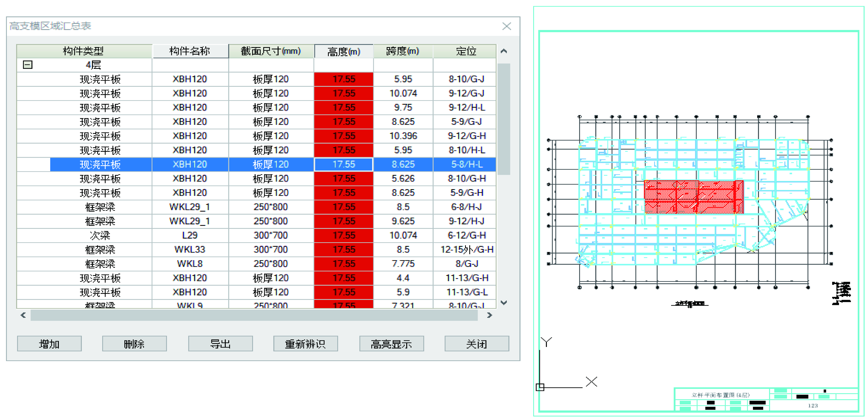The height and width of the screenshot is (418, 868).
Task: Click horizontal scrollbar right arrow
Action: click(490, 315)
